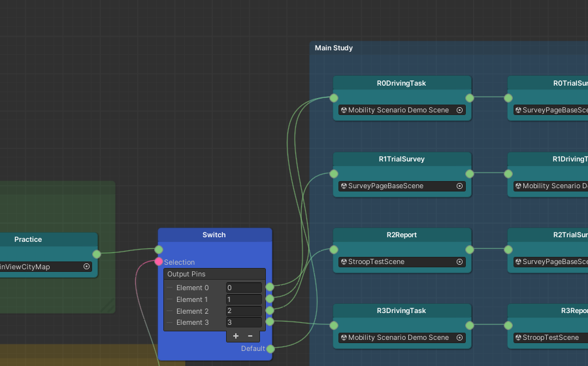
Task: Click the Element 3 label
Action: [192, 322]
